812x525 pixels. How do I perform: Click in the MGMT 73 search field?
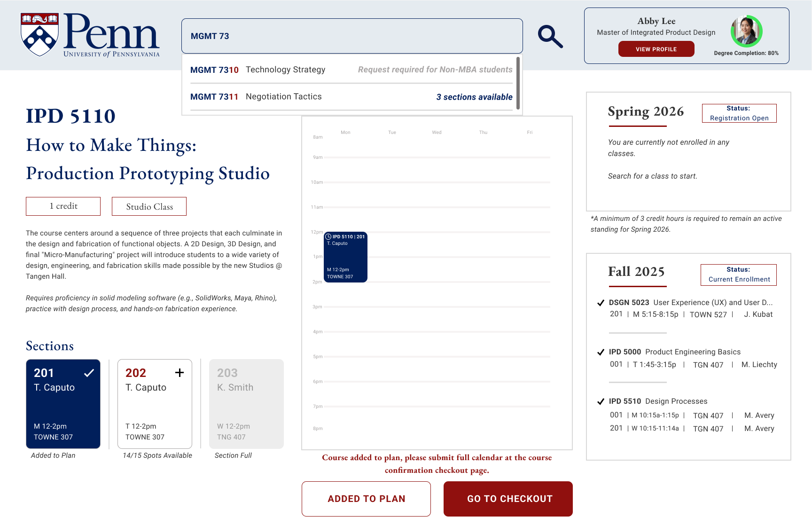[351, 36]
